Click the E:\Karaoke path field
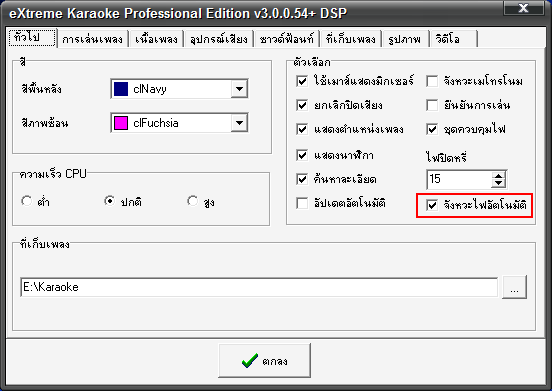The height and width of the screenshot is (391, 552). [x=259, y=287]
